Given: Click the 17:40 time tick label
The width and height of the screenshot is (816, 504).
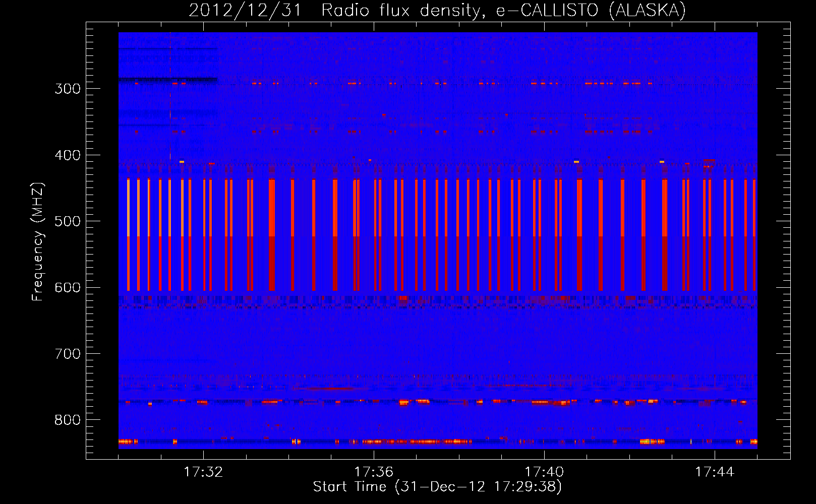Looking at the screenshot, I should (544, 472).
